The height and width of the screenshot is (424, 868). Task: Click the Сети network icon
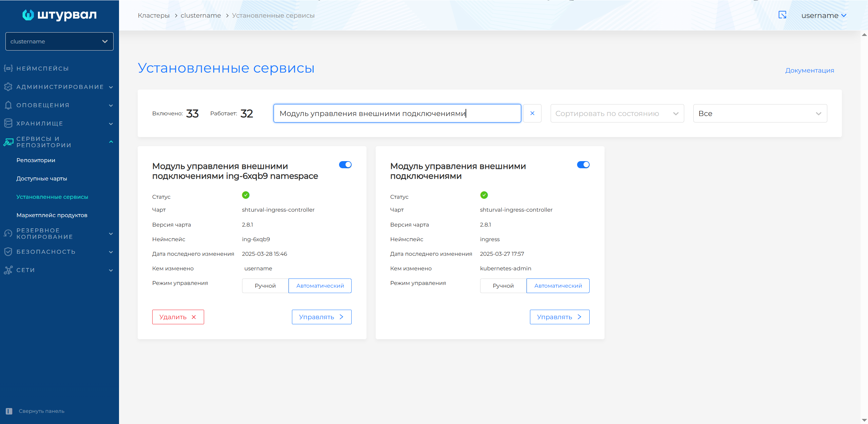coord(8,270)
